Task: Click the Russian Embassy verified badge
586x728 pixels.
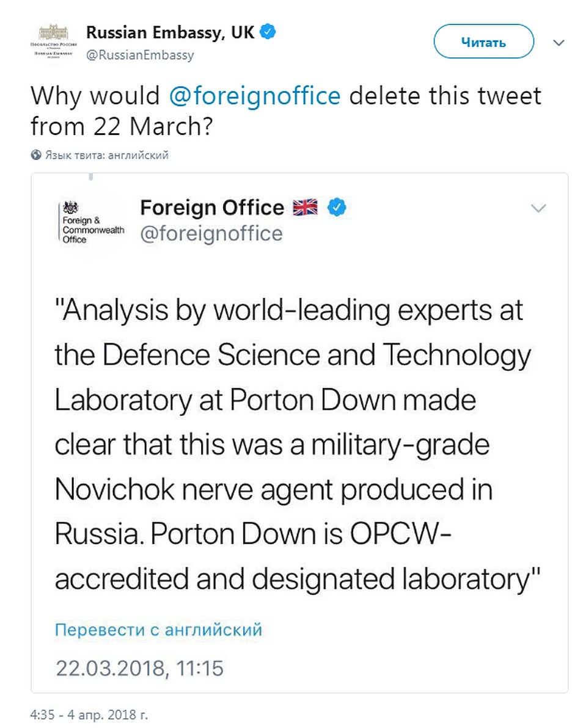Action: point(268,32)
